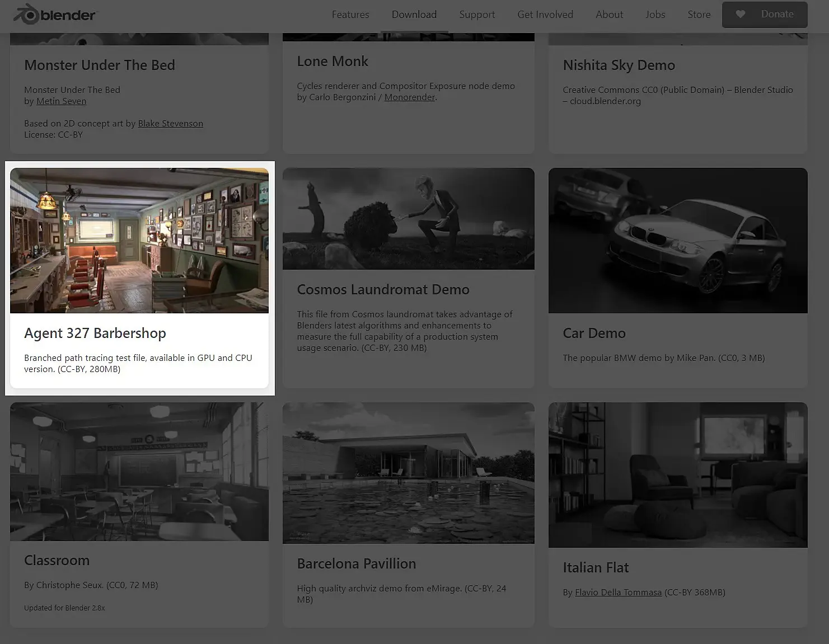Follow the Blake Stevenson link
The height and width of the screenshot is (644, 829).
tap(170, 124)
